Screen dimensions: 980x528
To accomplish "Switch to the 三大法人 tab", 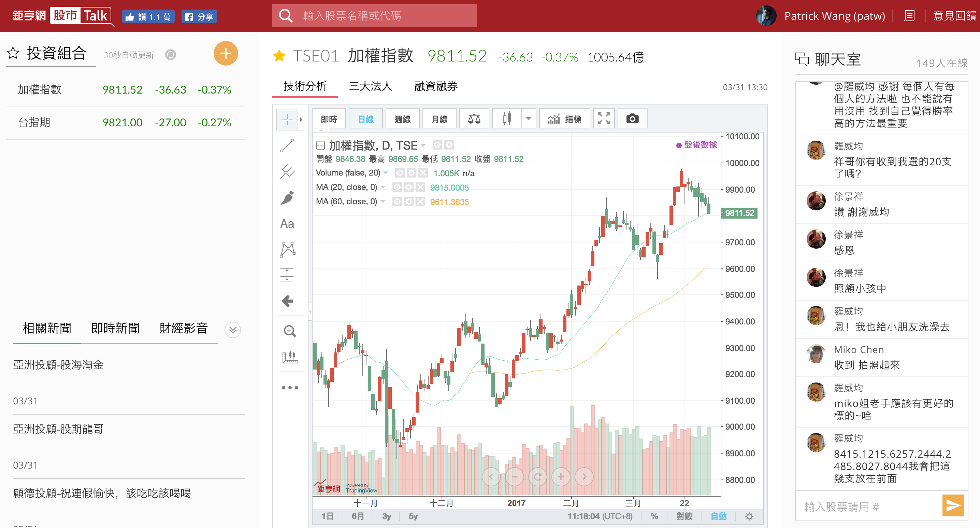I will click(371, 86).
